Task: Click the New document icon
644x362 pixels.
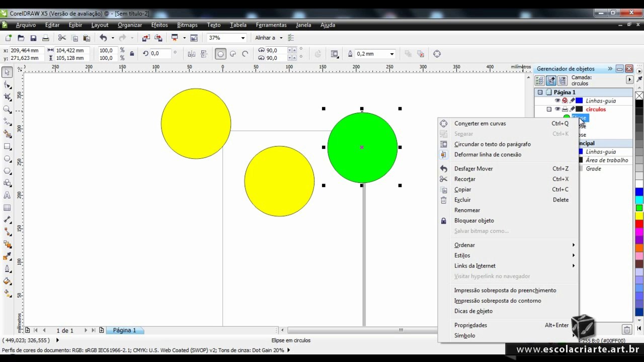Action: coord(9,38)
